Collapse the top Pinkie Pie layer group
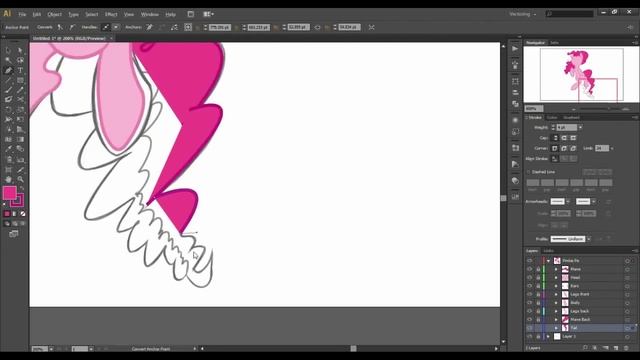Viewport: 640px width, 360px height. (x=549, y=261)
